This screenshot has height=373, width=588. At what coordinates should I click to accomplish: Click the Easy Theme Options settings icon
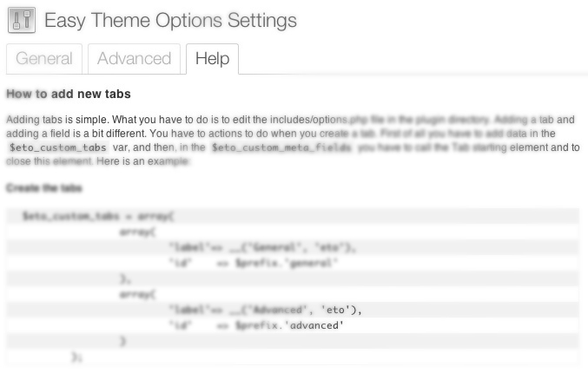tap(21, 20)
